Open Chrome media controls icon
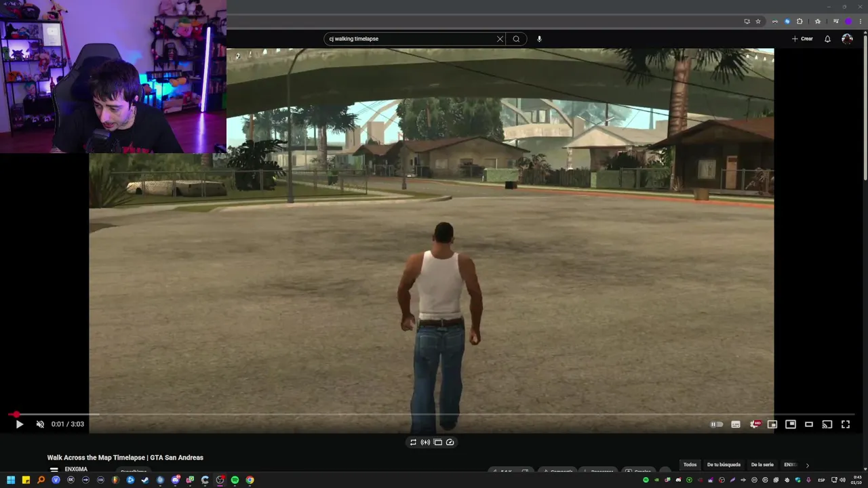 (836, 22)
